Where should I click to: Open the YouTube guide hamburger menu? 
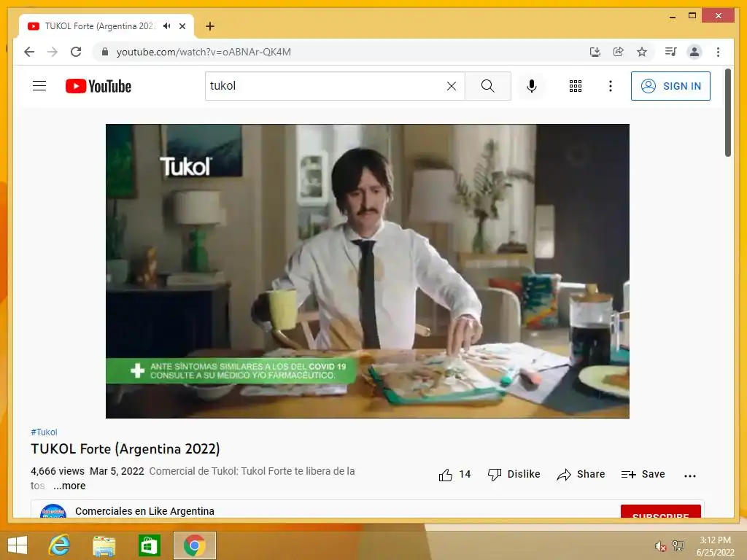click(39, 86)
